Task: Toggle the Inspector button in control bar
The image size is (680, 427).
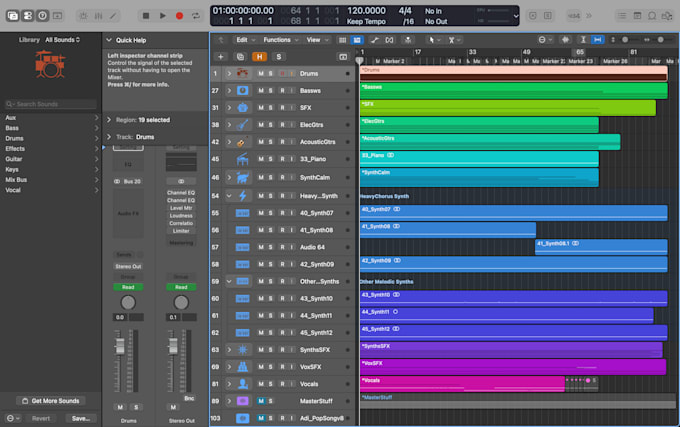Action: pyautogui.click(x=28, y=16)
